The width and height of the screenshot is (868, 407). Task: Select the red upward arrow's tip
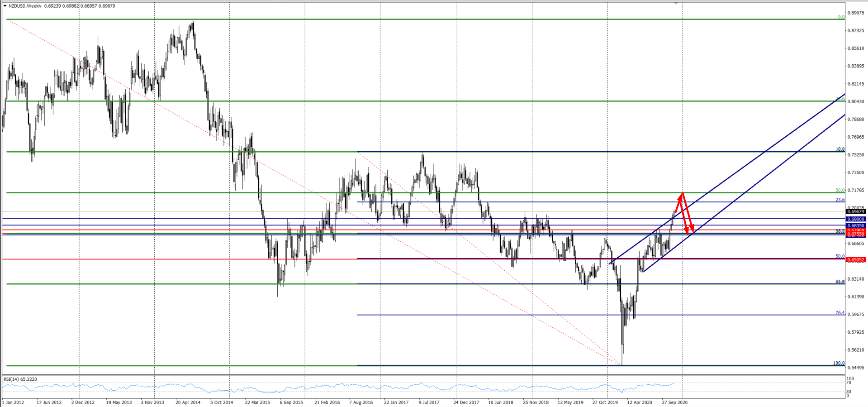pos(682,194)
